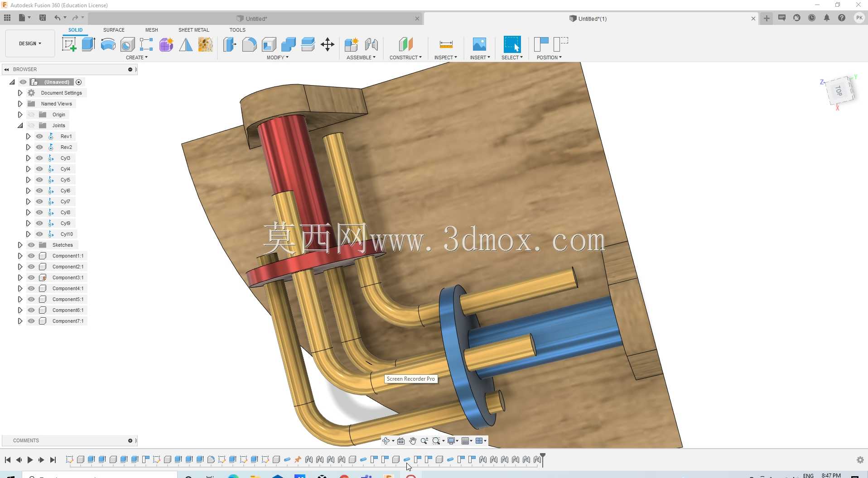Image resolution: width=868 pixels, height=478 pixels.
Task: Select the New Component tool
Action: 351,44
